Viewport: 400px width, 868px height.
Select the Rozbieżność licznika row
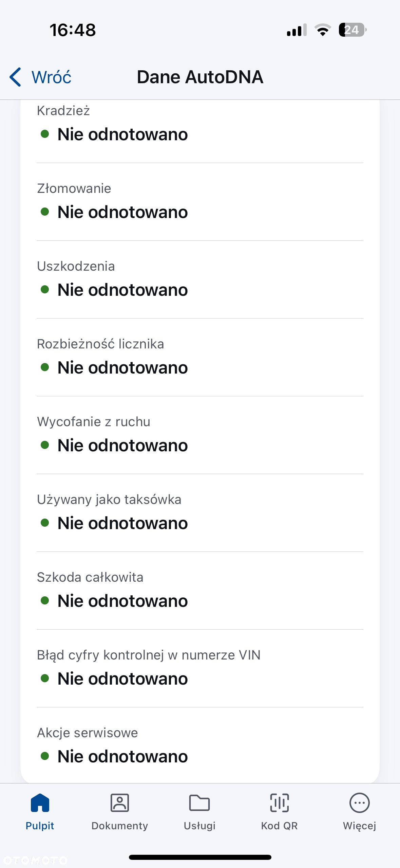pyautogui.click(x=200, y=358)
